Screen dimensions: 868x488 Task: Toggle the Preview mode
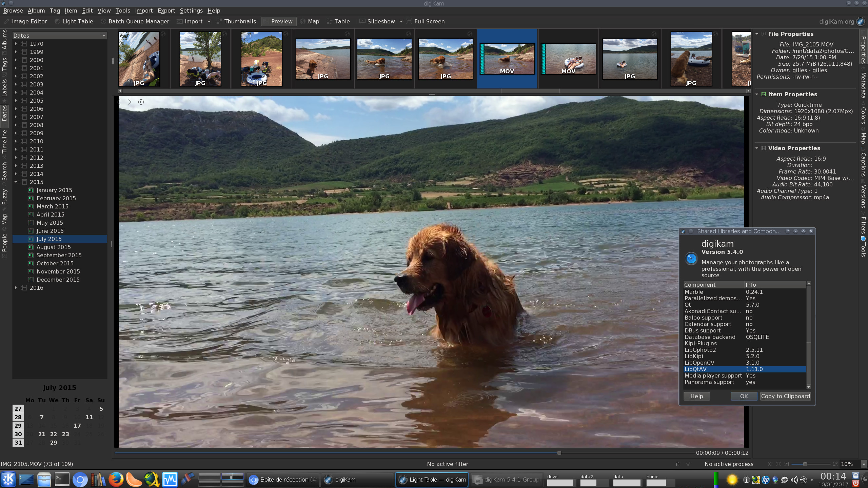pyautogui.click(x=281, y=21)
